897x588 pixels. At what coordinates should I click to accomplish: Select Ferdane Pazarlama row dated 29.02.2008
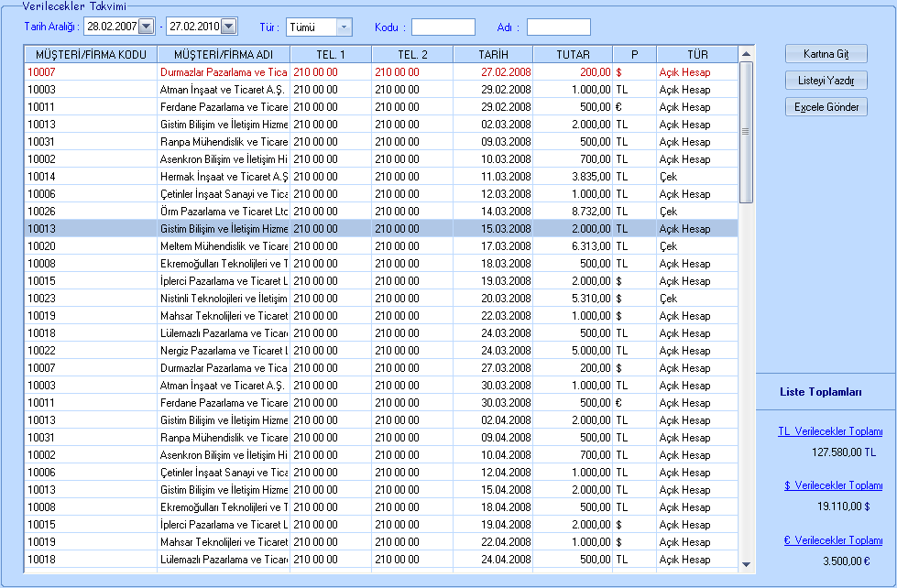pyautogui.click(x=381, y=107)
